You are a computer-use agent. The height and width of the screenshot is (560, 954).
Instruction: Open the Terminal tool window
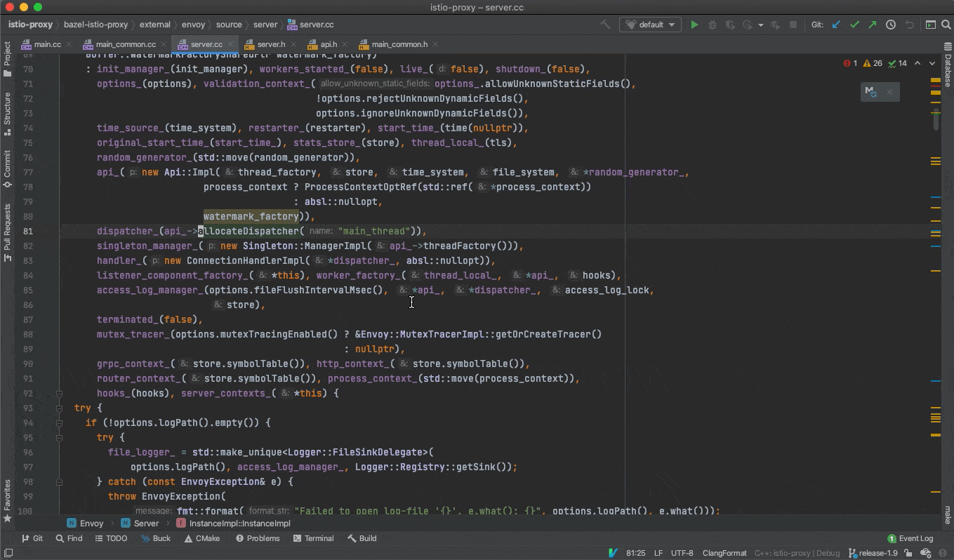[314, 538]
